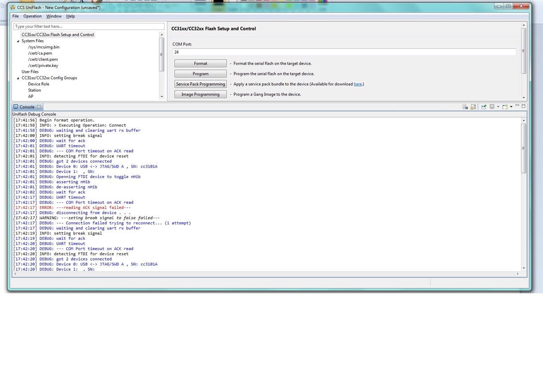The image size is (543, 392).
Task: Minimize the CCS UniFlash window
Action: pyautogui.click(x=498, y=6)
